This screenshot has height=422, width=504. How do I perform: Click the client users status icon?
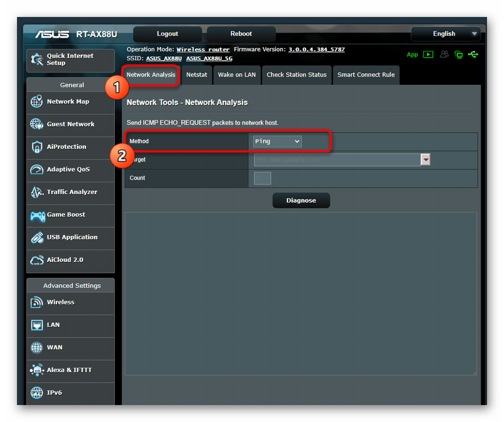point(444,54)
